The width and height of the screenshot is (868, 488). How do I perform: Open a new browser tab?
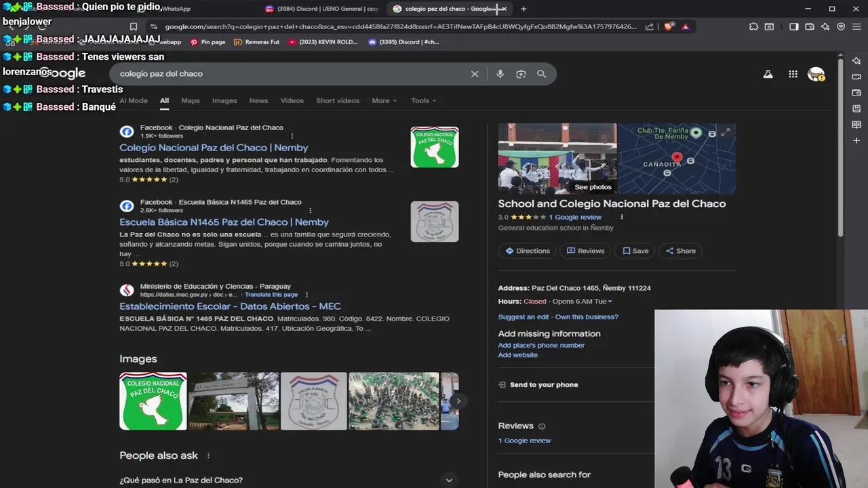coord(523,9)
